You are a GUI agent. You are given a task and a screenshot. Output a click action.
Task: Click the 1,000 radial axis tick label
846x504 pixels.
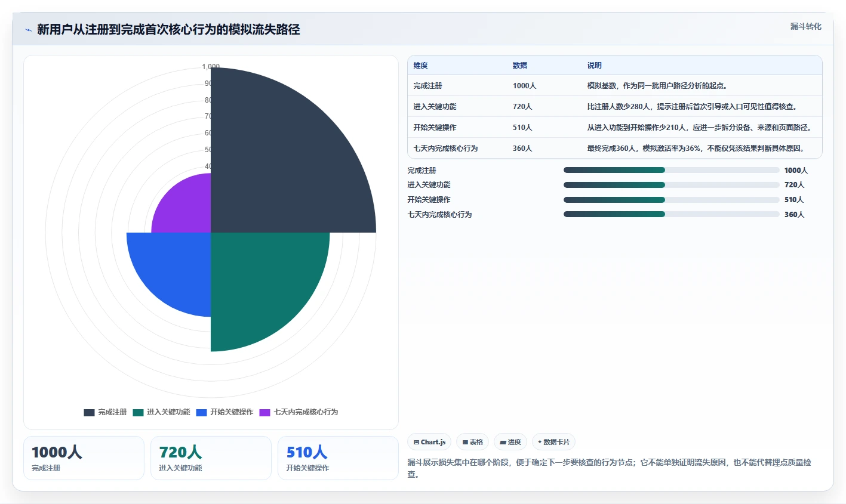pos(211,67)
